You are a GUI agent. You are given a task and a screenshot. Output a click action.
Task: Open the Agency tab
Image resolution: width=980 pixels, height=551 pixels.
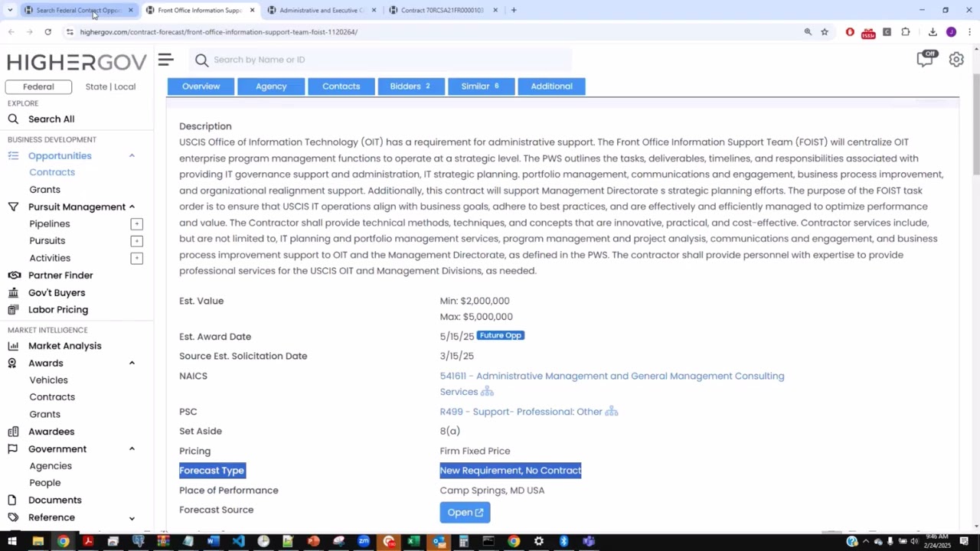tap(271, 86)
